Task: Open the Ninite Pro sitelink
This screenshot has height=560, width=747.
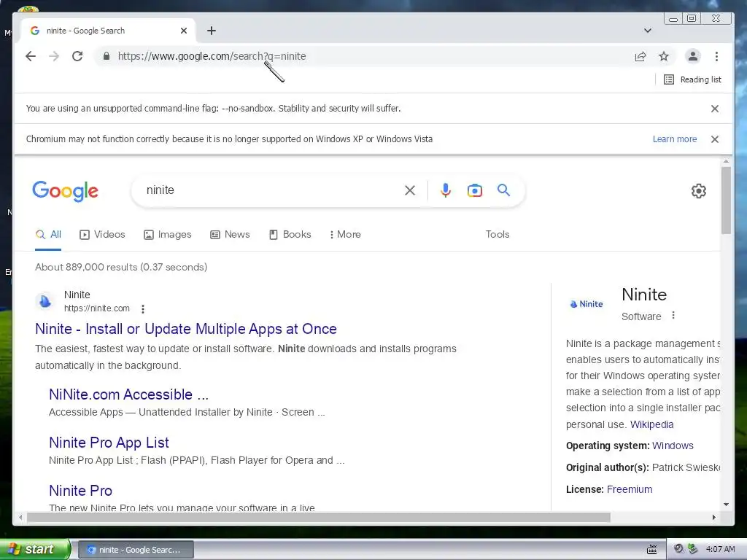Action: pos(80,491)
